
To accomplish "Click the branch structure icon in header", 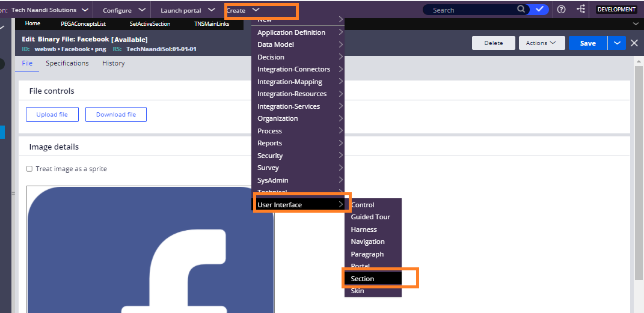I will coord(581,9).
